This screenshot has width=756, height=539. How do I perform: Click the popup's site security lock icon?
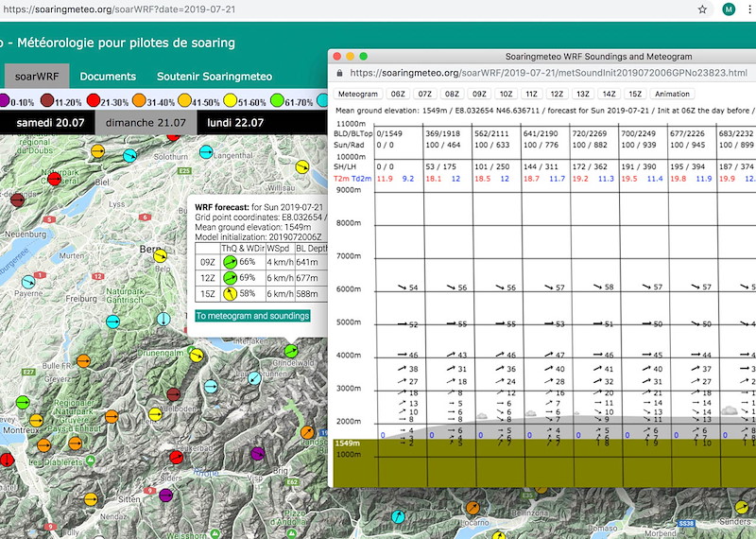tap(340, 73)
